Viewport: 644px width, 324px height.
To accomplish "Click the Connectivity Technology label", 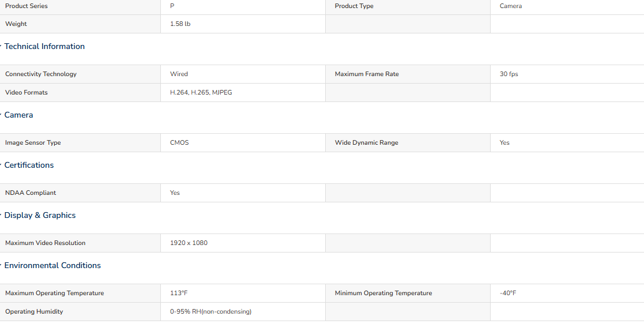I will pyautogui.click(x=41, y=74).
